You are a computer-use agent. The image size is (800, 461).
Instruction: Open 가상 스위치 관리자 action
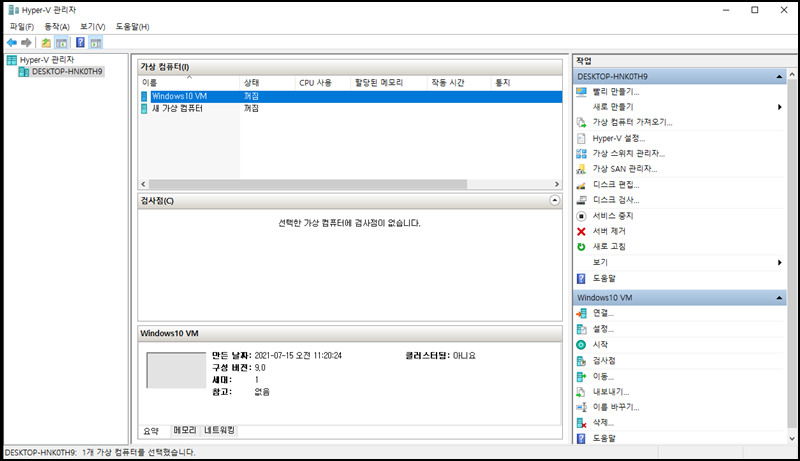[629, 153]
